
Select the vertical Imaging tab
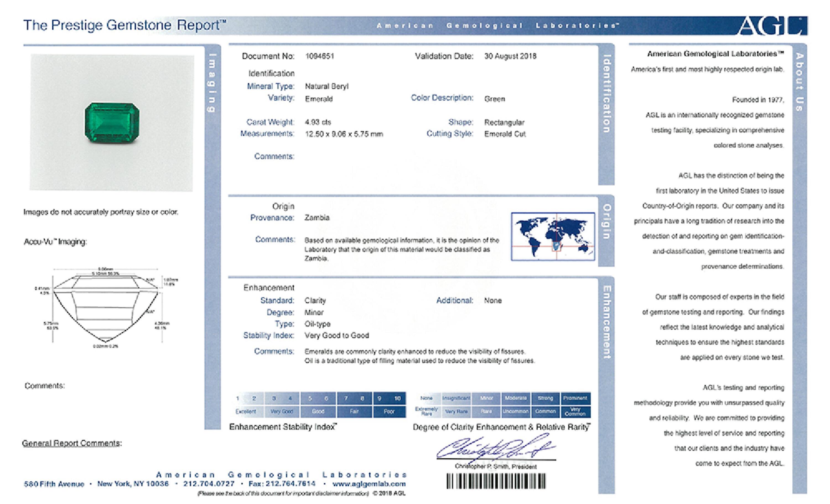point(212,82)
